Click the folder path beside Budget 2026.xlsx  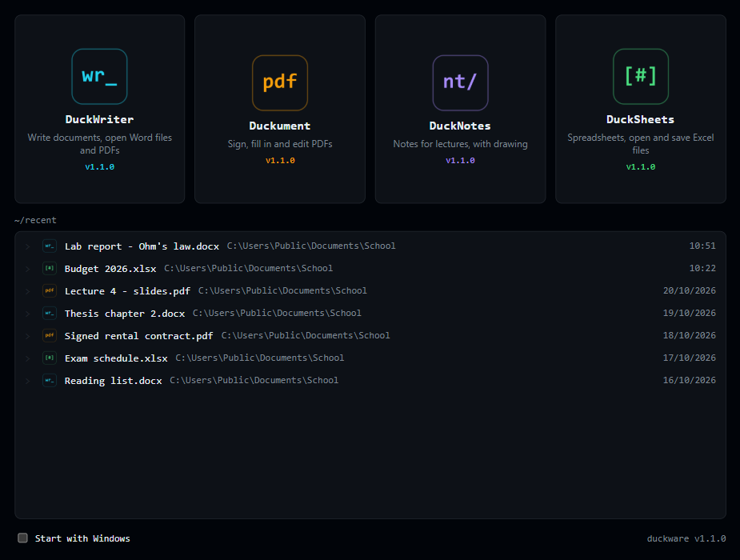click(x=248, y=268)
